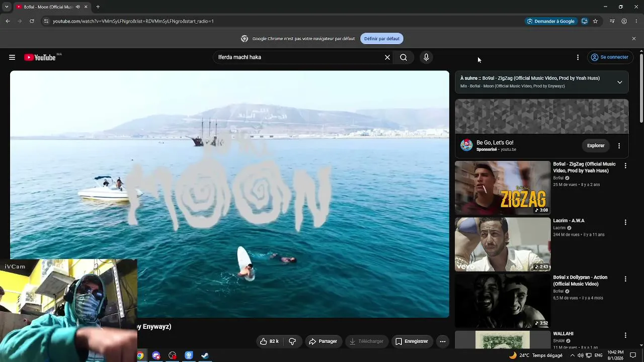Open Chrome's three-dot menu
This screenshot has width=644, height=362.
(636, 21)
